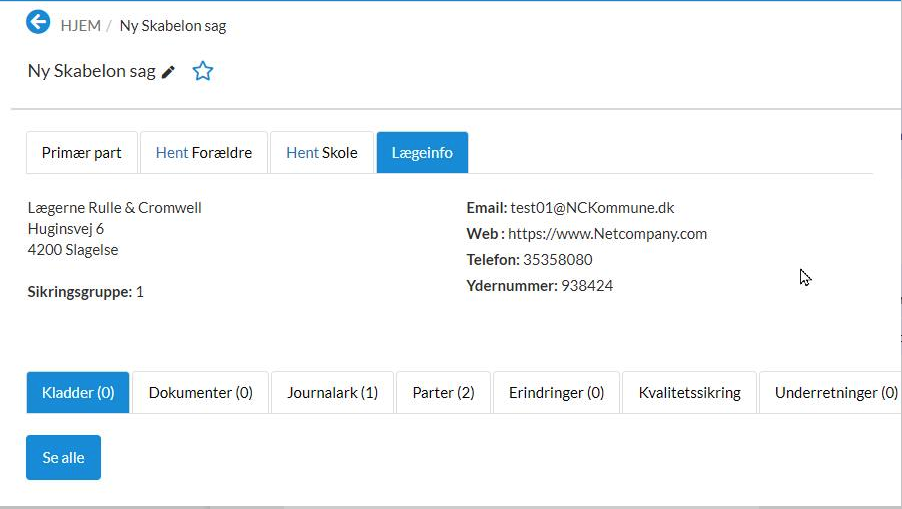Open the Erindringer (0) tab
The height and width of the screenshot is (509, 902).
click(x=556, y=393)
